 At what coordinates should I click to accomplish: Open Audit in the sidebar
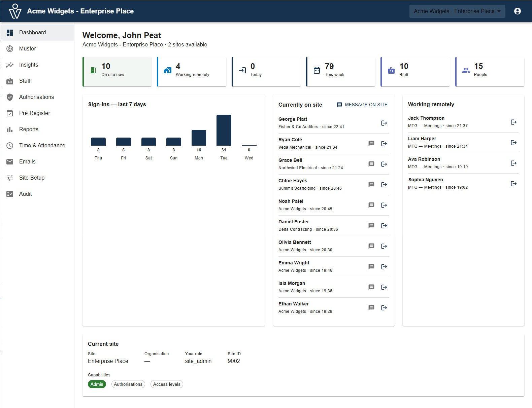[x=37, y=194]
